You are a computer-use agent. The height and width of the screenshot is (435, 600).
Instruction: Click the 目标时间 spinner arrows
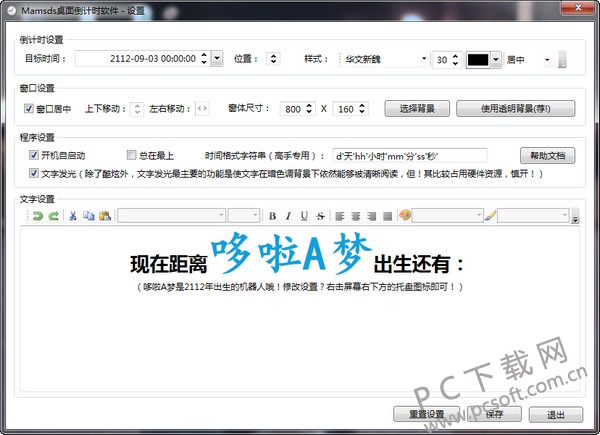(204, 59)
